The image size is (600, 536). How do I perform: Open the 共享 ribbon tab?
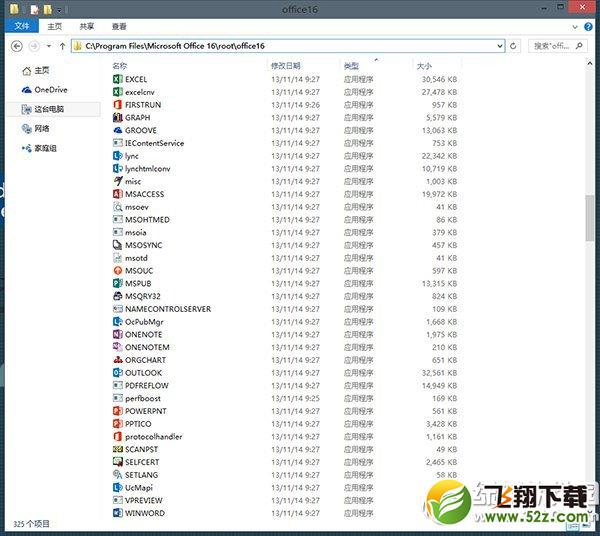pos(87,26)
